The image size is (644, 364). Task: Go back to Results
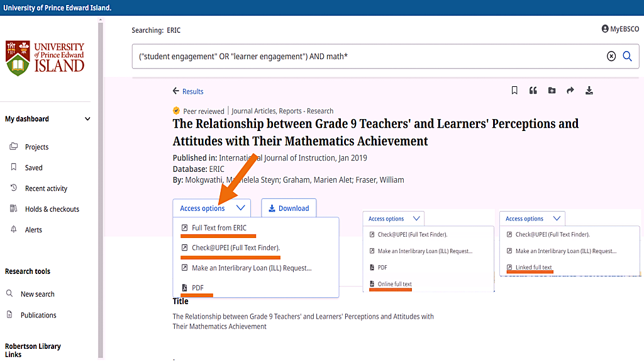point(188,91)
